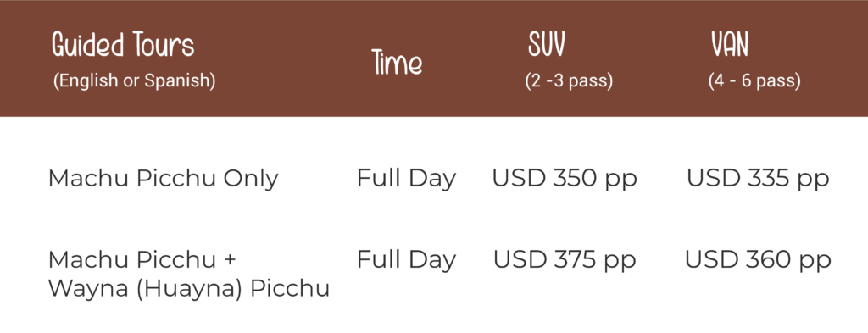868x333 pixels.
Task: Click the VAN column heading
Action: [730, 44]
